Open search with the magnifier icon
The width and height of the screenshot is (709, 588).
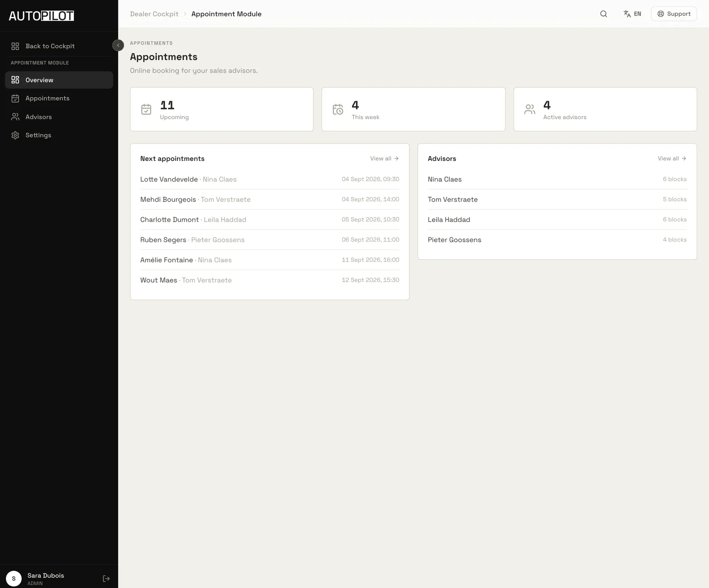pyautogui.click(x=604, y=14)
